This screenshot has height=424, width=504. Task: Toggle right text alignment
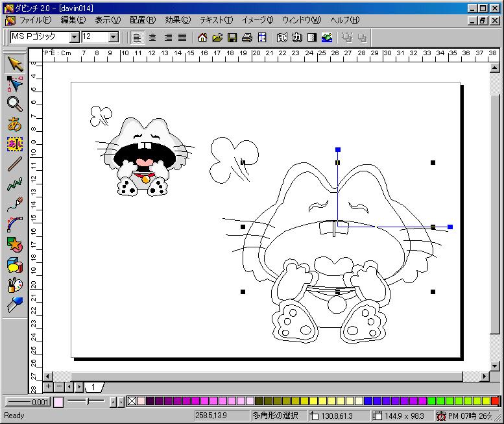point(167,38)
